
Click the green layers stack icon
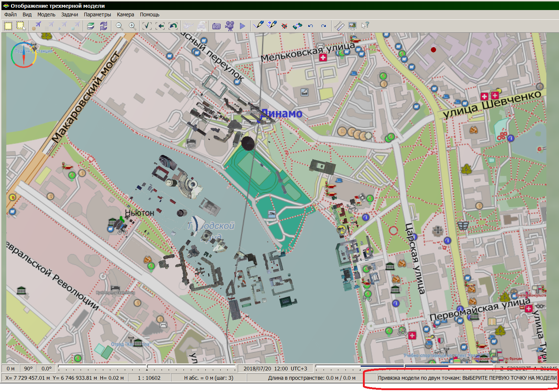tap(91, 26)
